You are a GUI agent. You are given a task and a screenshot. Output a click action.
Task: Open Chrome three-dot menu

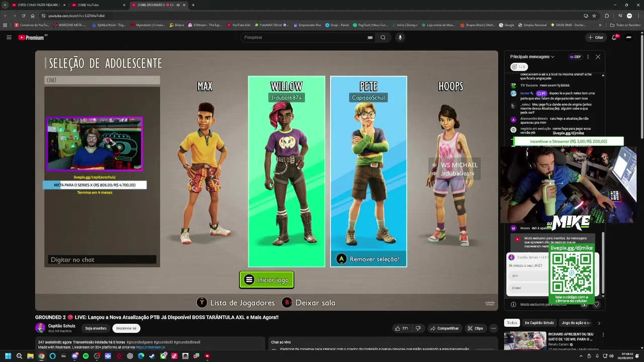click(x=639, y=16)
